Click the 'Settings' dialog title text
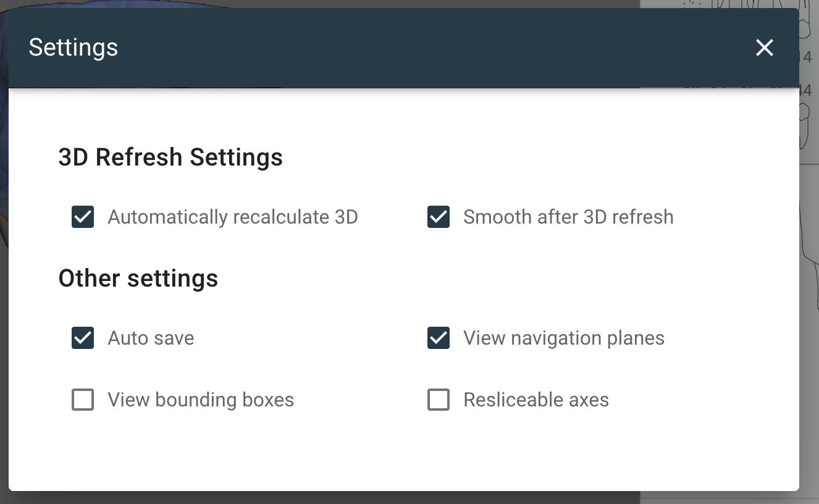 click(x=73, y=48)
